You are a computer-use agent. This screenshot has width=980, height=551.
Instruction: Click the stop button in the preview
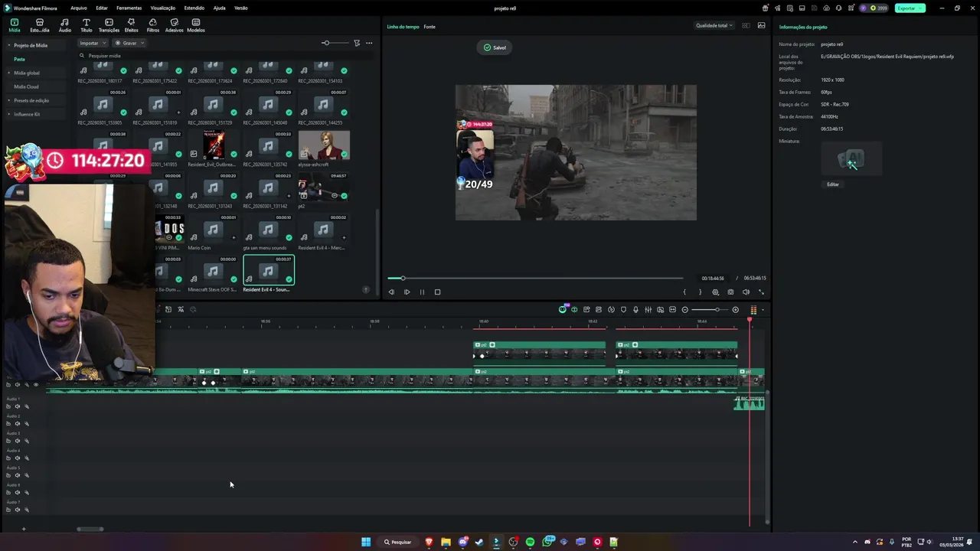point(437,292)
